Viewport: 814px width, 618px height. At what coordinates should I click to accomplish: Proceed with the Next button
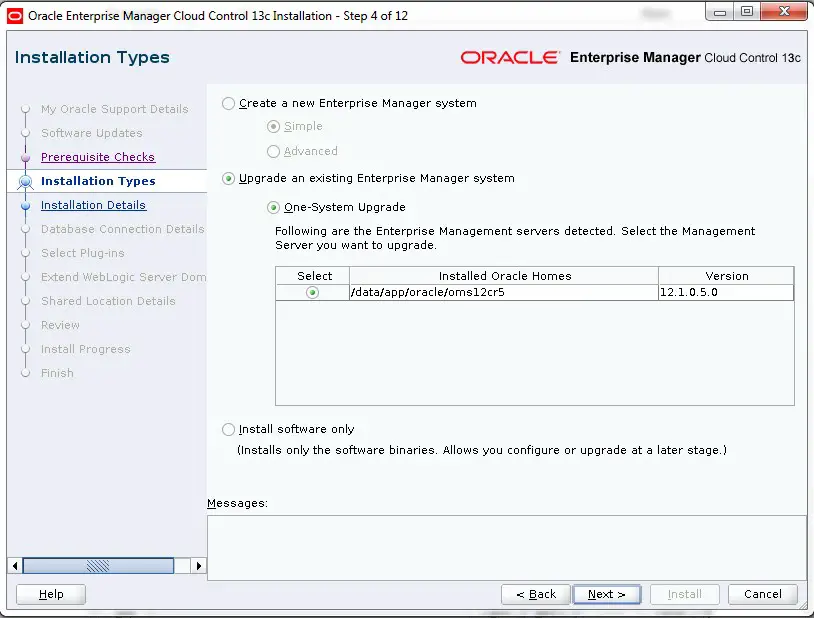(x=606, y=594)
